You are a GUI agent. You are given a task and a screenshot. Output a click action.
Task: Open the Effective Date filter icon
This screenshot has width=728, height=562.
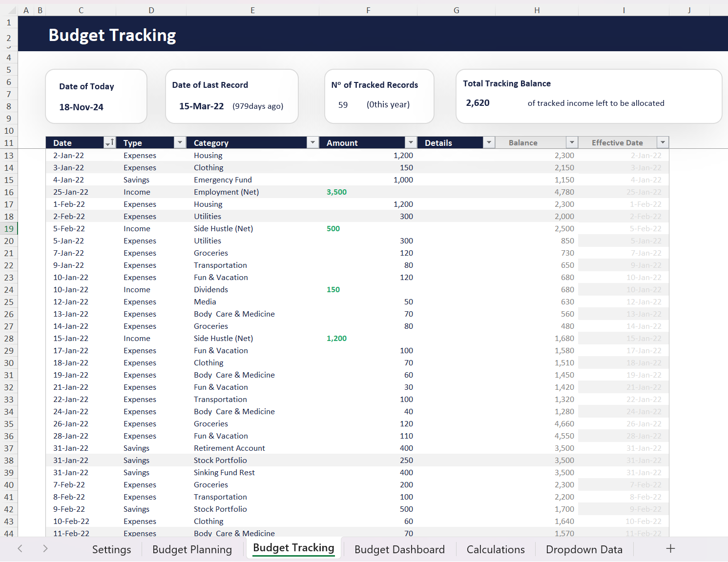coord(663,142)
